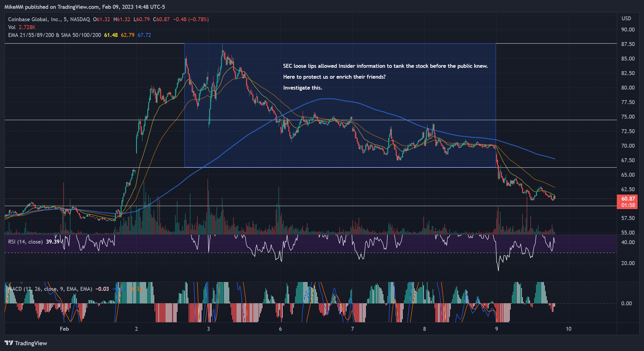Select the "Investigate this." annotation text
Image resolution: width=644 pixels, height=351 pixels.
coord(303,88)
